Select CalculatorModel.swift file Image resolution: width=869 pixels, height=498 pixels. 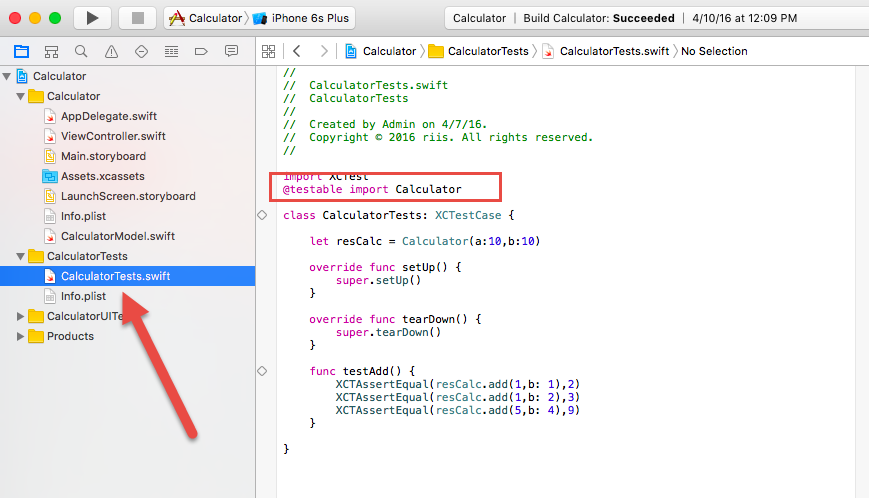pyautogui.click(x=117, y=236)
